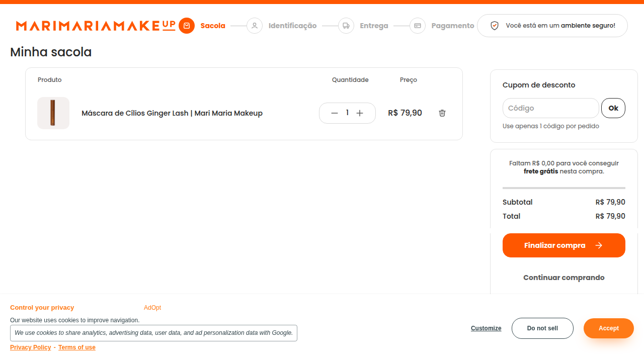644x362 pixels.
Task: Click the Total label in the order summary
Action: [512, 216]
